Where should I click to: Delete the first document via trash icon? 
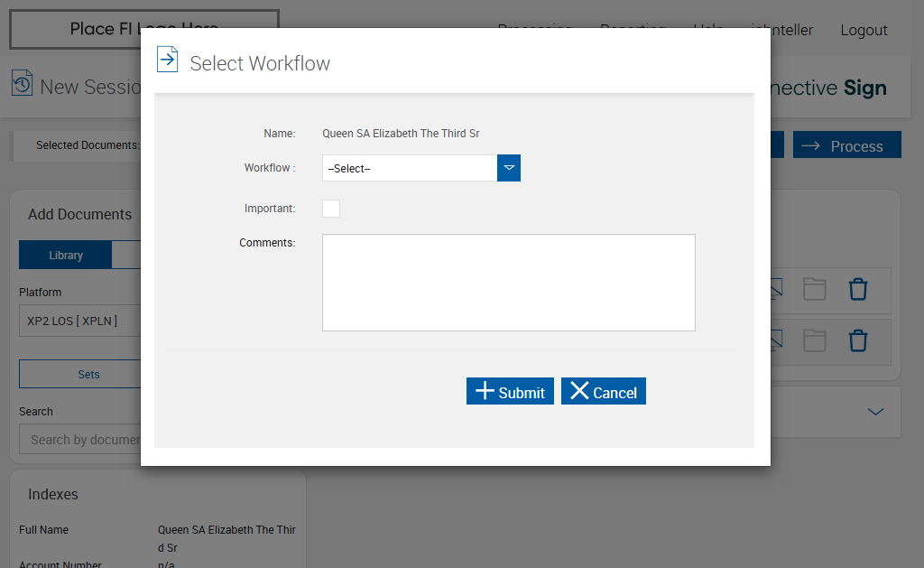tap(858, 289)
